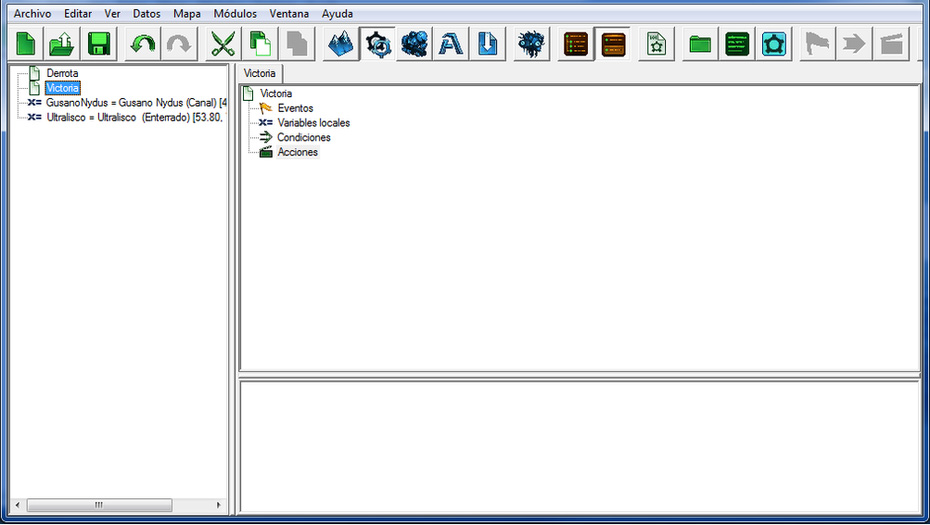Select the Eventos node
930x525 pixels.
(x=295, y=108)
